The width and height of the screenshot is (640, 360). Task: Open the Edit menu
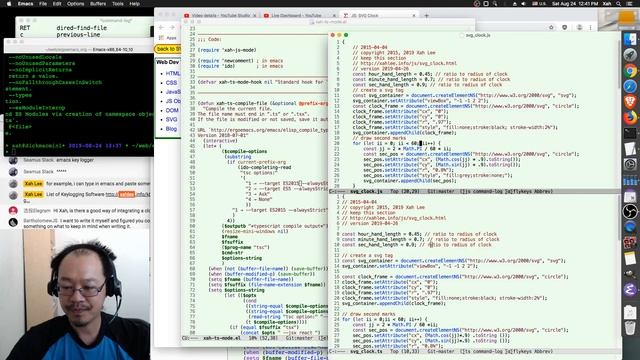57,4
